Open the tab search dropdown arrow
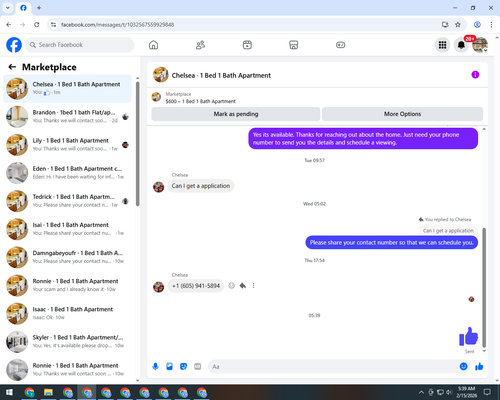Screen dimensions: 500x400 tap(8, 8)
